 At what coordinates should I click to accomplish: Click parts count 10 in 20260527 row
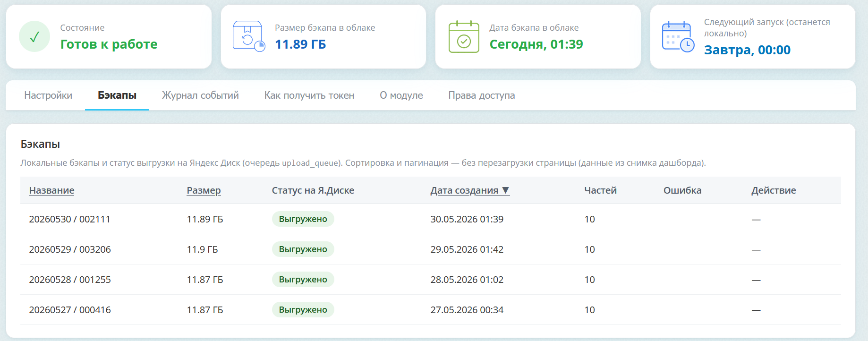590,310
